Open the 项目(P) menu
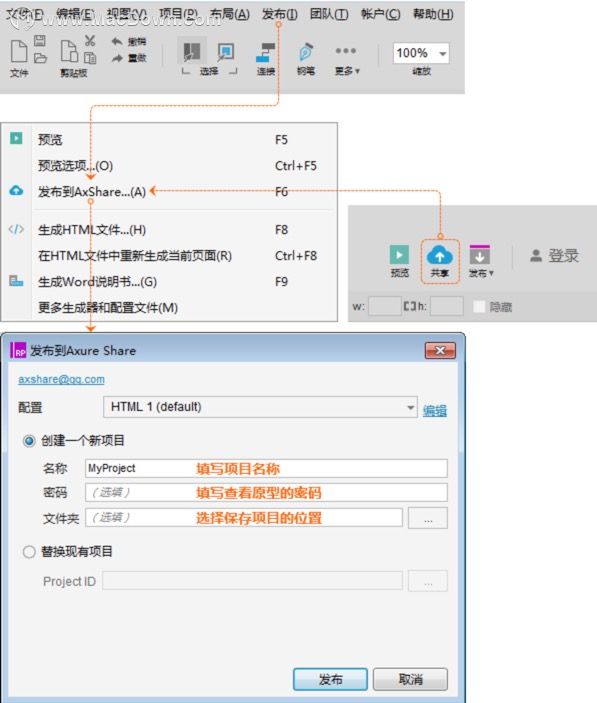The image size is (597, 703). [178, 14]
